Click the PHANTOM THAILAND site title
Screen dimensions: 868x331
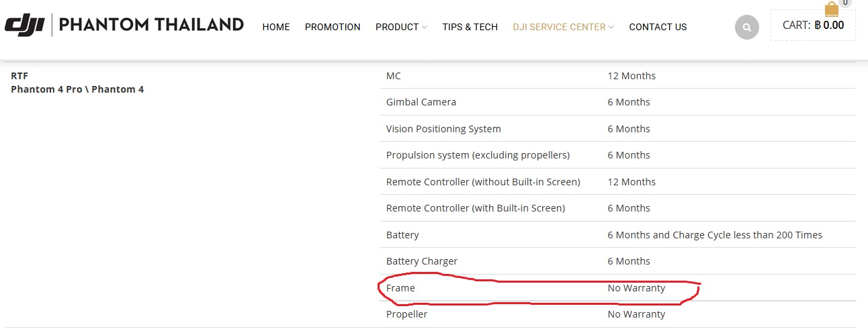152,26
